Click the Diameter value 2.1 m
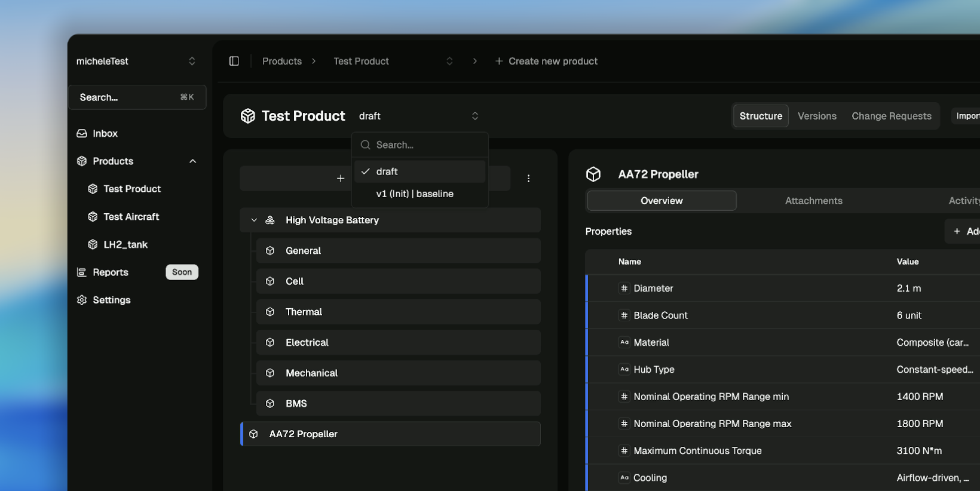 pos(909,289)
